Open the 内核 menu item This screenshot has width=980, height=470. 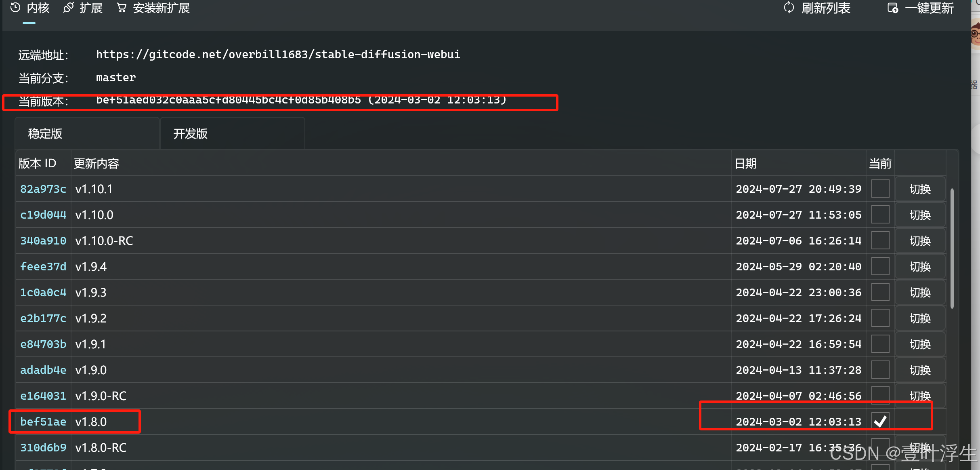coord(38,8)
